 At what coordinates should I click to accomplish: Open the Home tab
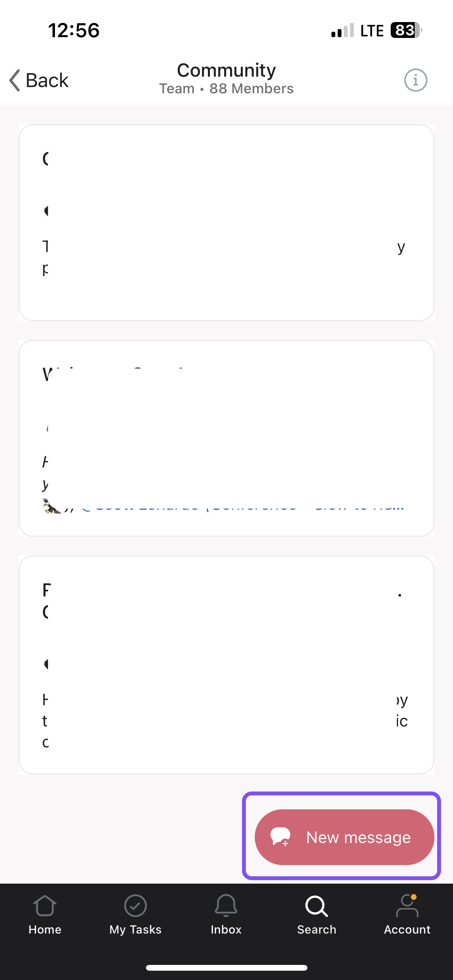(x=45, y=915)
